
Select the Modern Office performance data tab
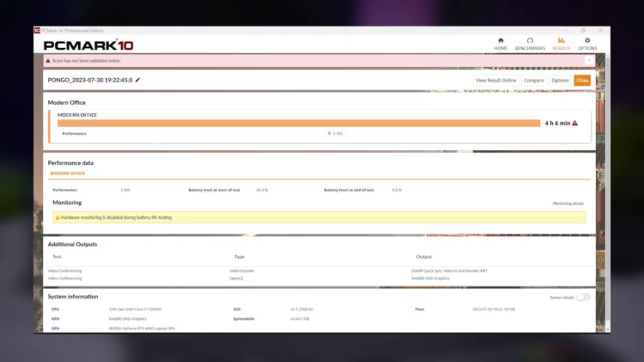[x=67, y=173]
